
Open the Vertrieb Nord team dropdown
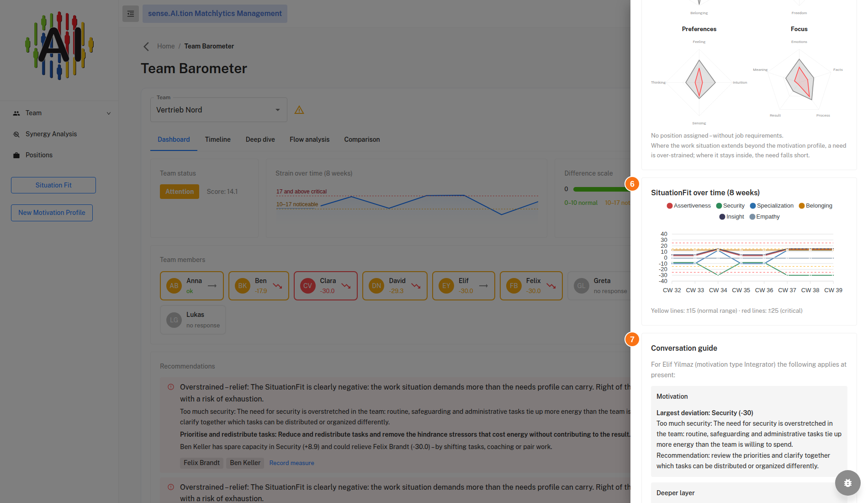tap(219, 110)
